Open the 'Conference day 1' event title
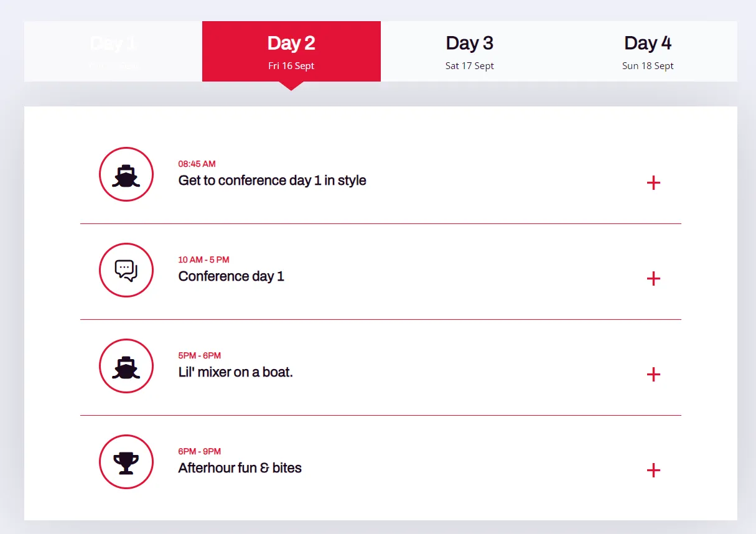This screenshot has height=534, width=756. click(231, 276)
